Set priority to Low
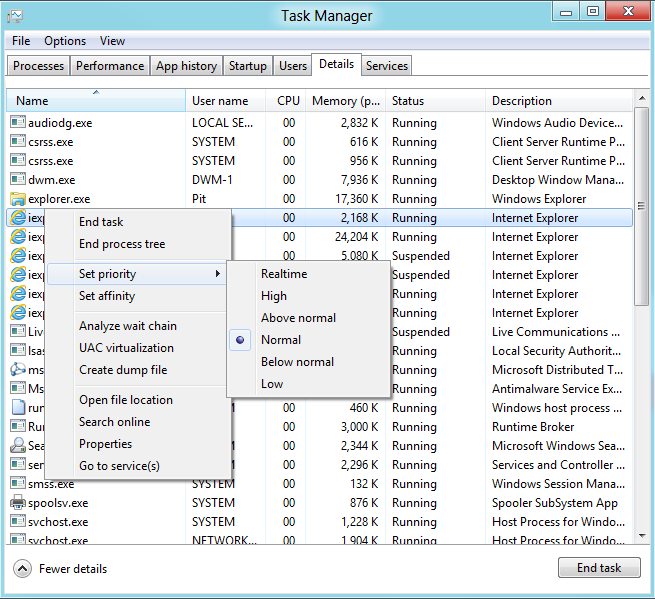 tap(272, 384)
